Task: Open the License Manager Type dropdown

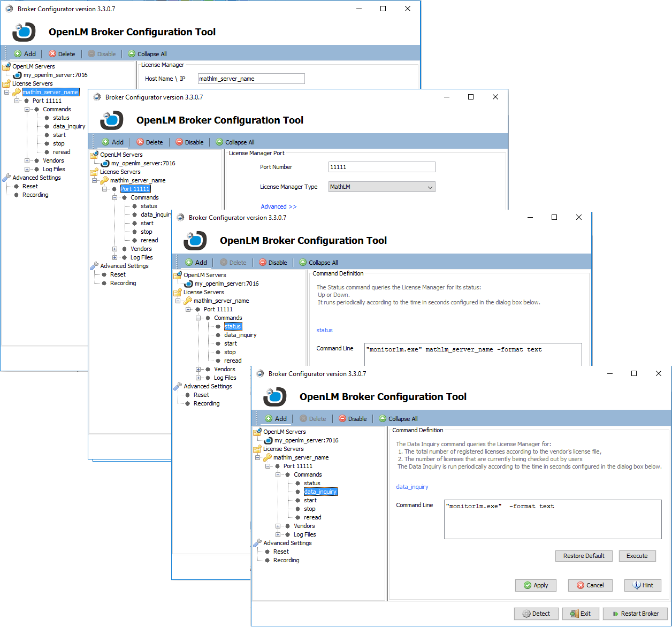Action: 381,187
